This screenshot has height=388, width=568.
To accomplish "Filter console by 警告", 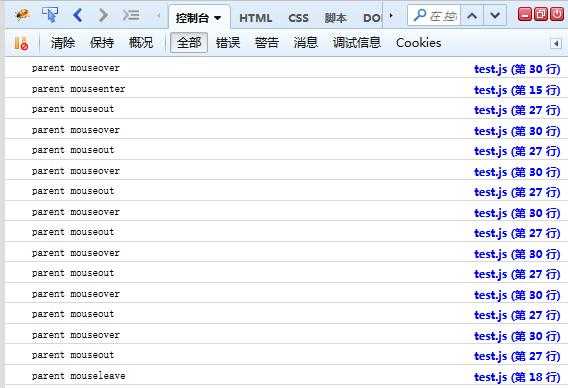I will click(267, 43).
